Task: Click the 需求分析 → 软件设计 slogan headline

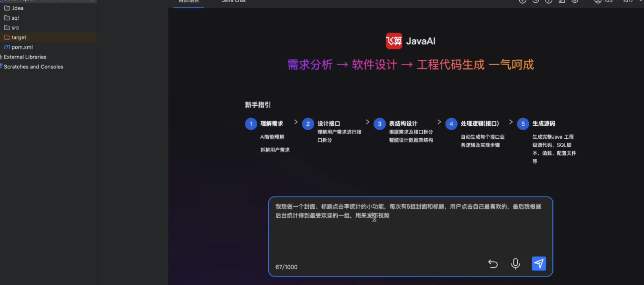Action: [411, 65]
